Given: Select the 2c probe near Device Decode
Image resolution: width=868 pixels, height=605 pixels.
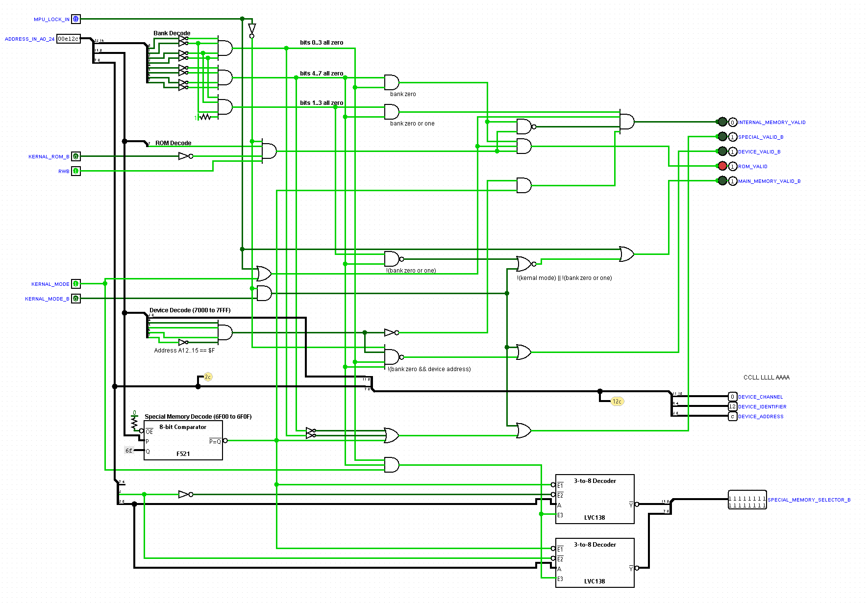Looking at the screenshot, I should 208,377.
